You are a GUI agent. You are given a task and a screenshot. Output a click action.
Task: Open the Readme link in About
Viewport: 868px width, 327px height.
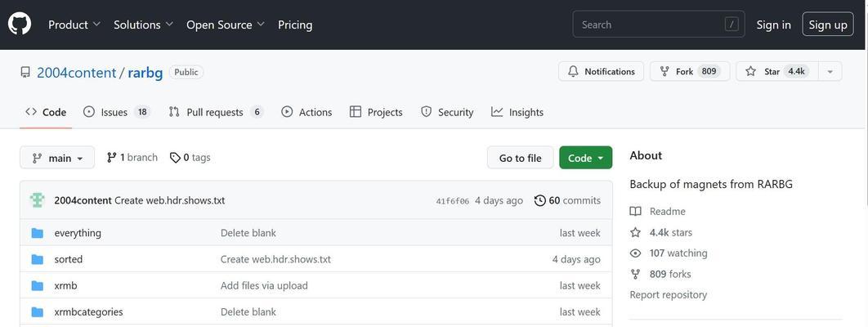pyautogui.click(x=658, y=212)
